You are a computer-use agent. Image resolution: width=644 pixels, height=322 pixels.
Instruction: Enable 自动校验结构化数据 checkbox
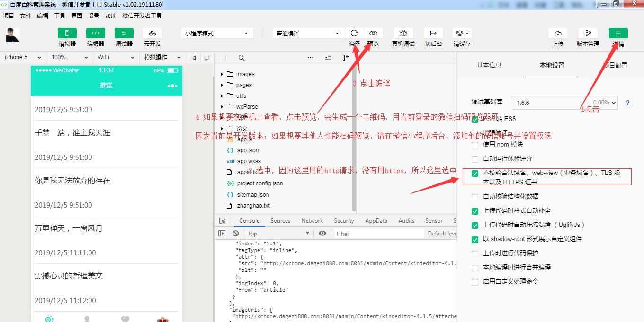(475, 197)
